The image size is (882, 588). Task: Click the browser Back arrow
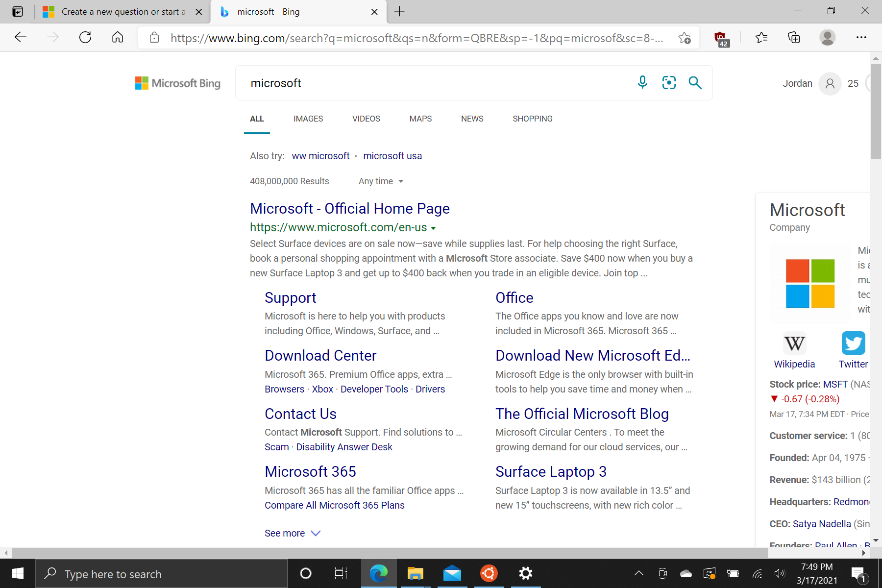[21, 37]
